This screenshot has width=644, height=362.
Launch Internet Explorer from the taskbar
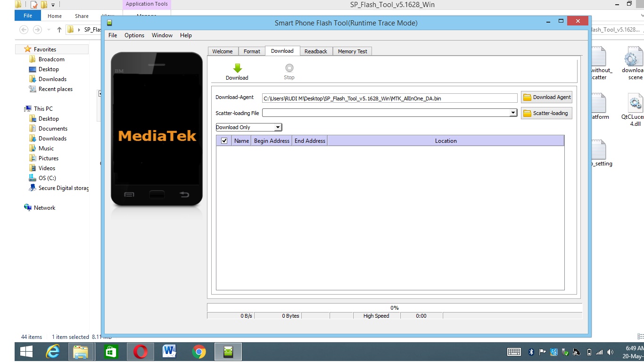click(x=53, y=352)
